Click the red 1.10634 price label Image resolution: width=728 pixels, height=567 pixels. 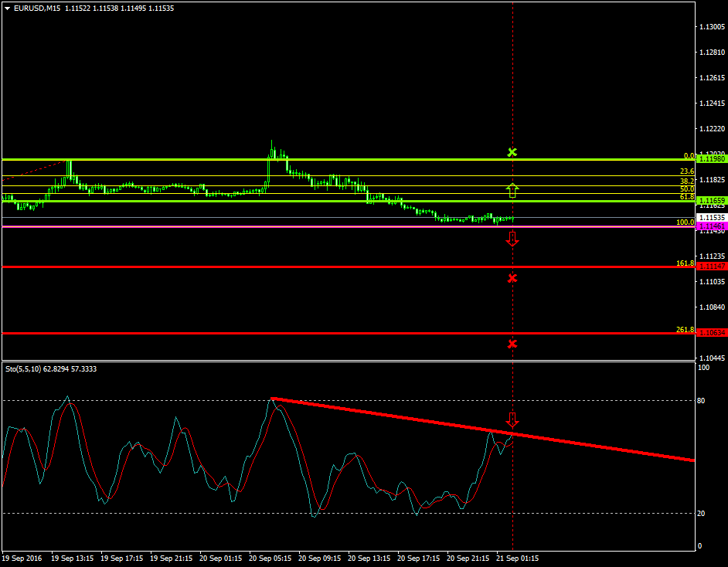(x=711, y=333)
